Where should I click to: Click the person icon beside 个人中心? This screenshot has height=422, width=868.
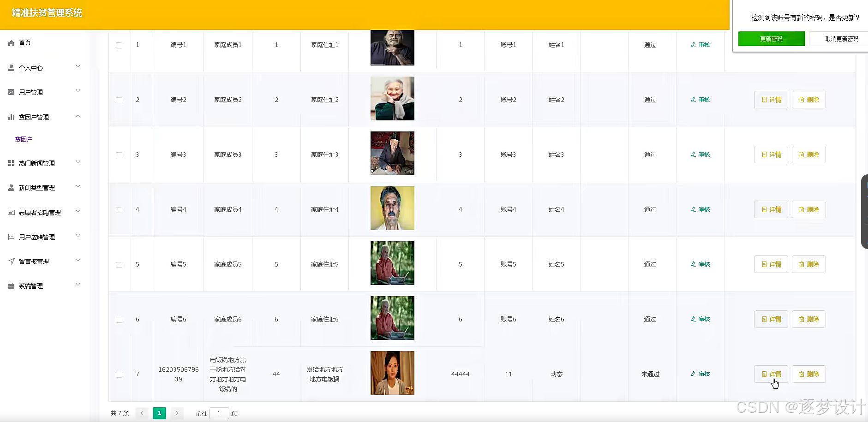[x=11, y=68]
